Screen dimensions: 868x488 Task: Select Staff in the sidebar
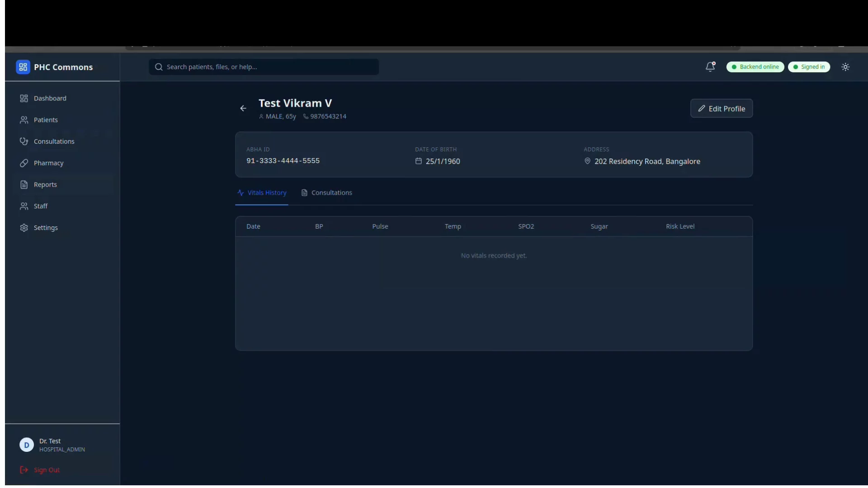(x=40, y=206)
